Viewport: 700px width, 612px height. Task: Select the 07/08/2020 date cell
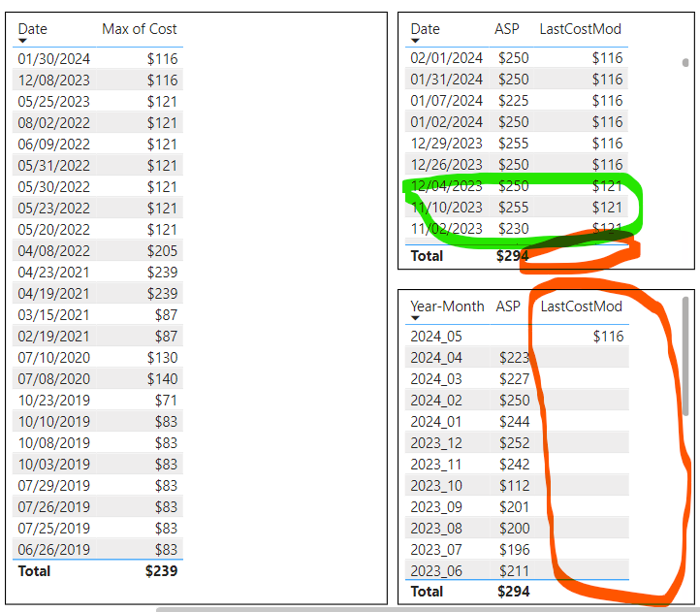tap(53, 379)
